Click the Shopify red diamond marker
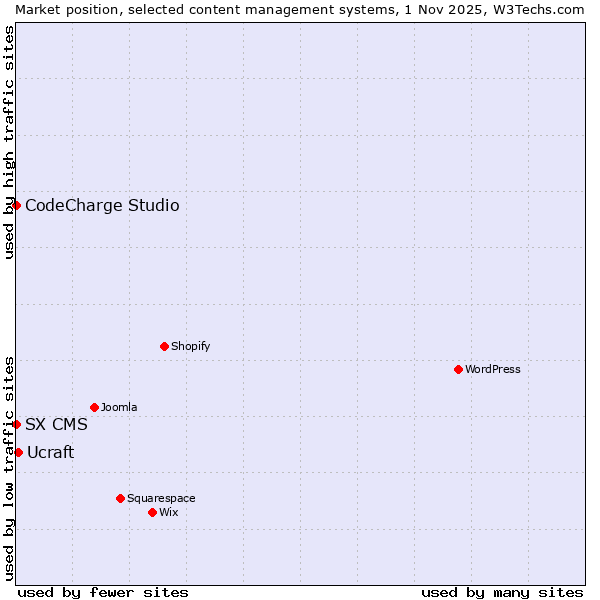 (164, 346)
